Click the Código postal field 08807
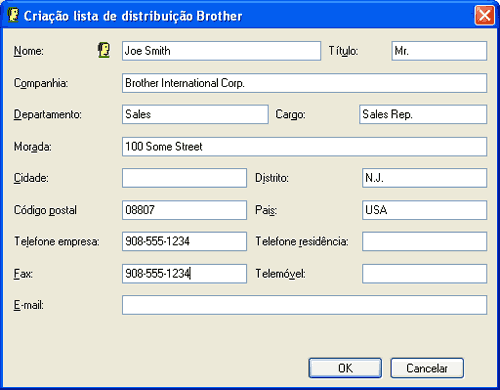This screenshot has width=500, height=390. (x=184, y=210)
